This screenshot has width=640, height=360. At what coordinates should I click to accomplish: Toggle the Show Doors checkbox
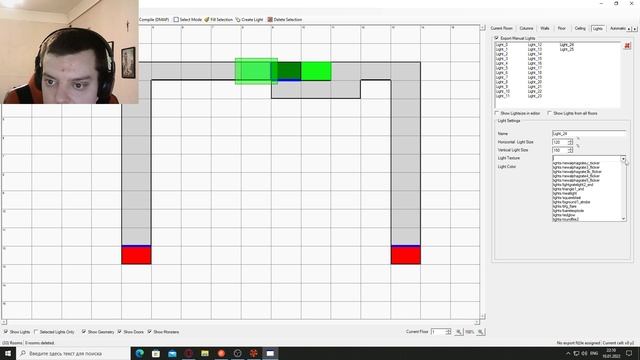pyautogui.click(x=120, y=332)
